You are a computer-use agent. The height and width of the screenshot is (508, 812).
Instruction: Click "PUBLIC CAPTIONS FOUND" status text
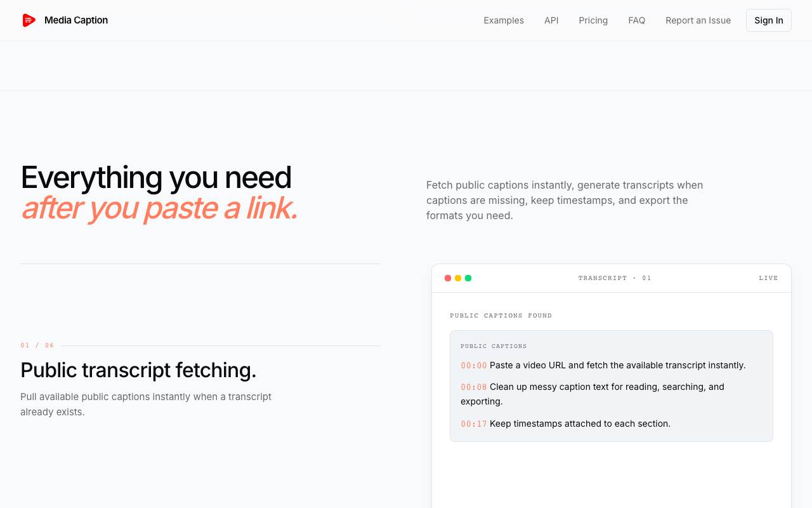pos(501,316)
